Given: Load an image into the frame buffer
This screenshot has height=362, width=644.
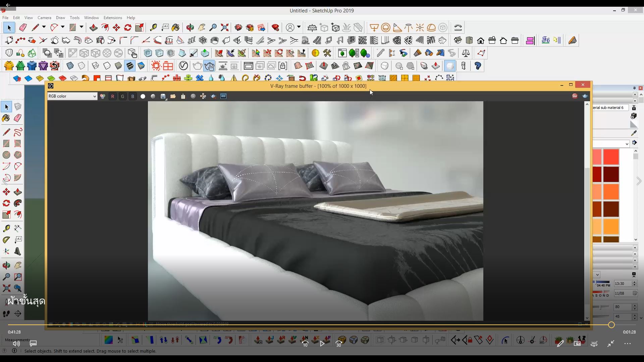Looking at the screenshot, I should pyautogui.click(x=173, y=96).
